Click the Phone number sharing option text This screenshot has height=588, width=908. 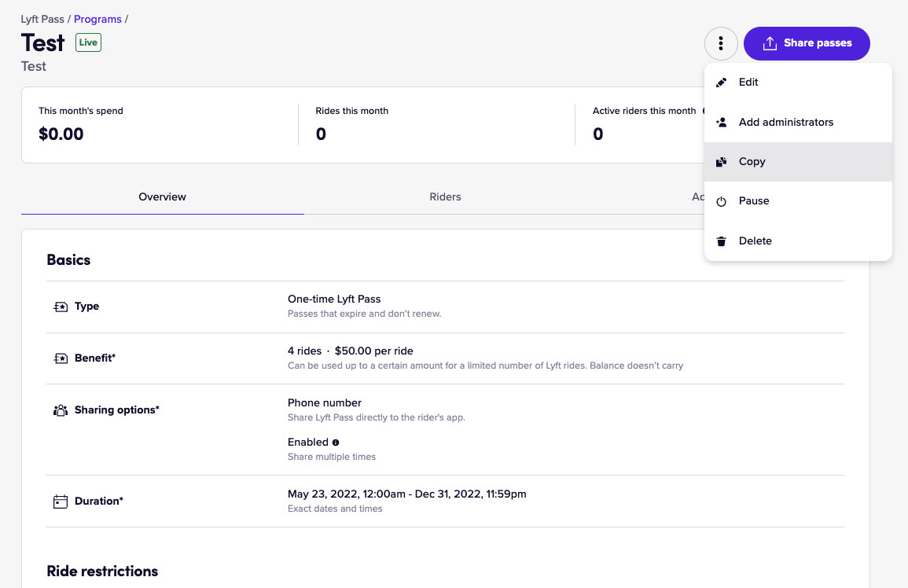coord(324,402)
